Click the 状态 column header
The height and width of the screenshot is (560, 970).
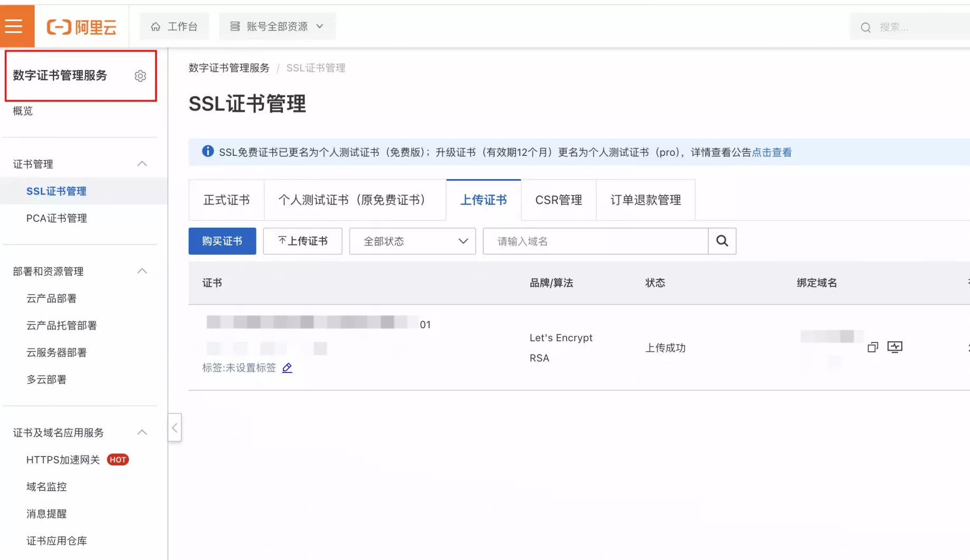(655, 283)
